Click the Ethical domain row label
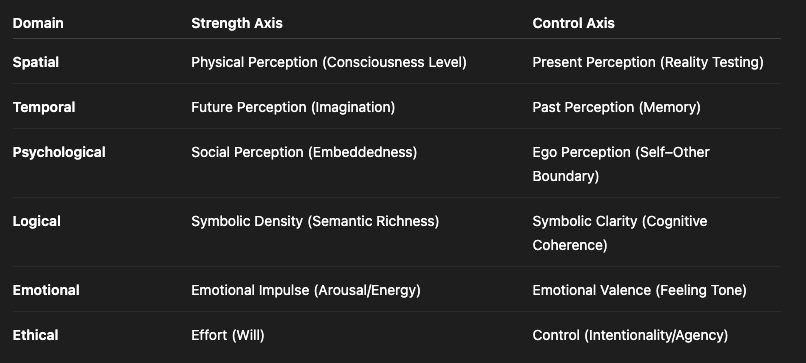This screenshot has height=363, width=806. [35, 335]
